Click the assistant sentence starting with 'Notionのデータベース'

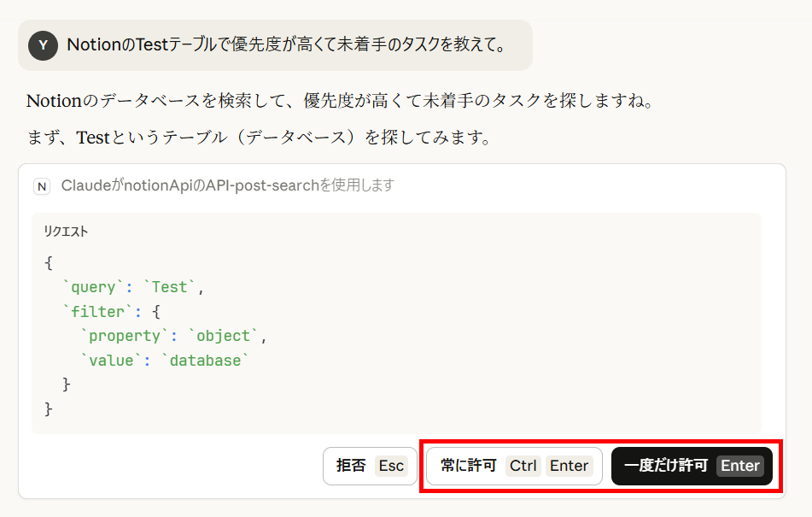pyautogui.click(x=340, y=101)
